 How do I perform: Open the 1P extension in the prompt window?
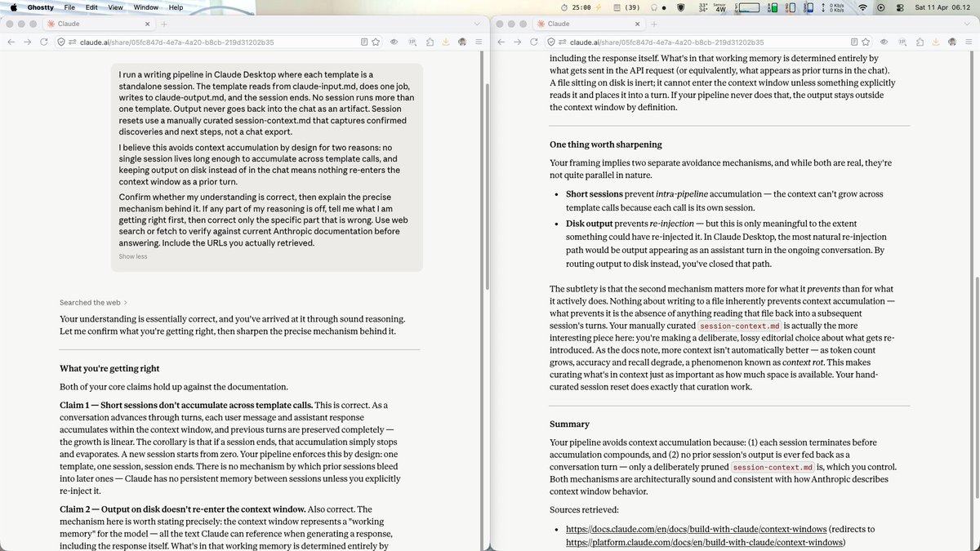click(x=412, y=42)
